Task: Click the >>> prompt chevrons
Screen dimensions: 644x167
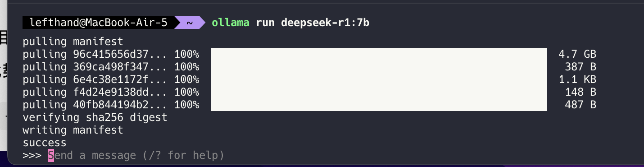Action: tap(32, 156)
